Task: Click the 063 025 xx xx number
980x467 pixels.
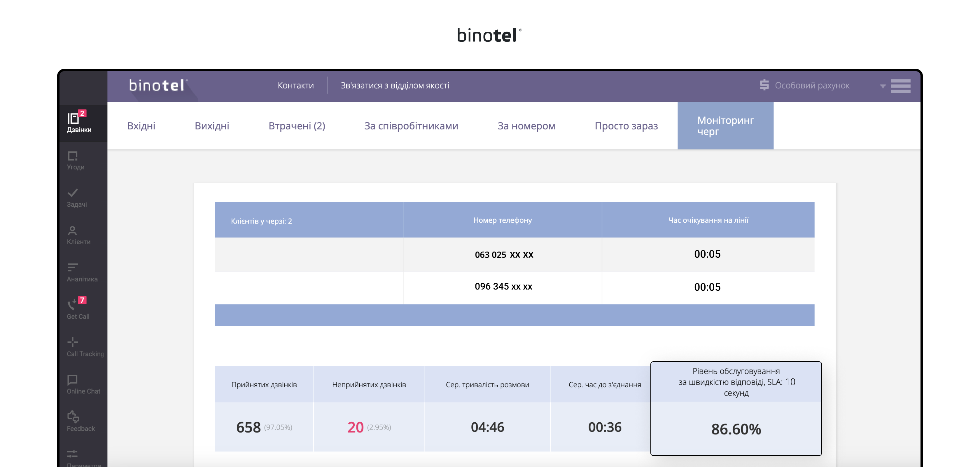Action: pos(504,255)
